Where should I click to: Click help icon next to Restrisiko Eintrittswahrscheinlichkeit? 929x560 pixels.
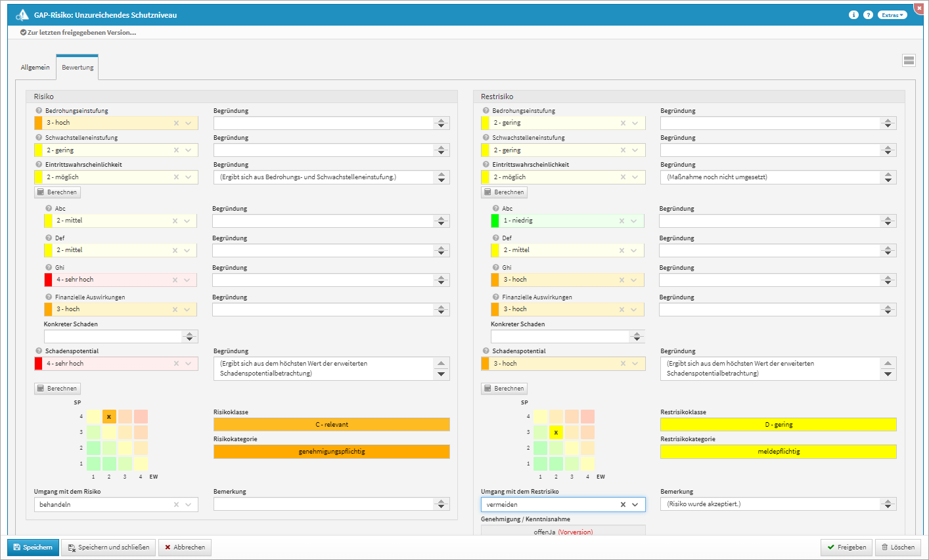tap(486, 165)
